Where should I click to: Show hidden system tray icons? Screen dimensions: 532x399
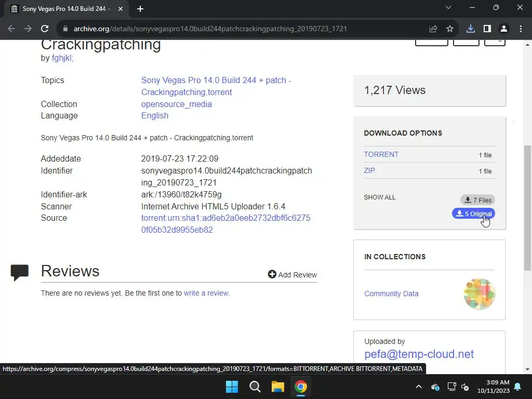point(419,387)
